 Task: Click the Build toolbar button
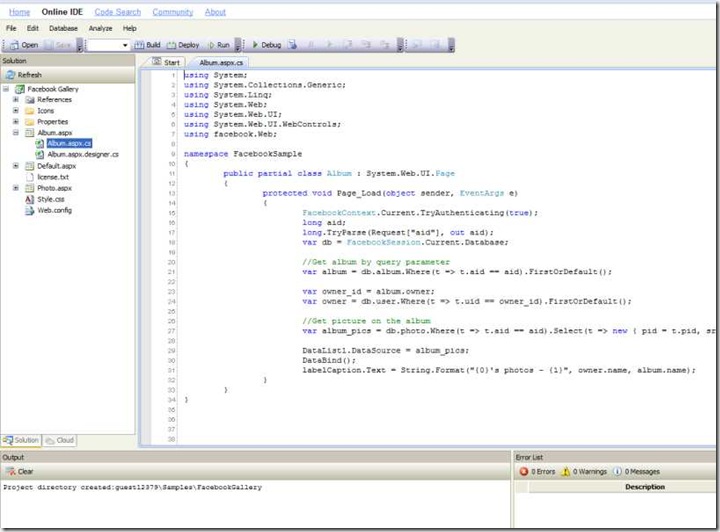click(x=147, y=45)
